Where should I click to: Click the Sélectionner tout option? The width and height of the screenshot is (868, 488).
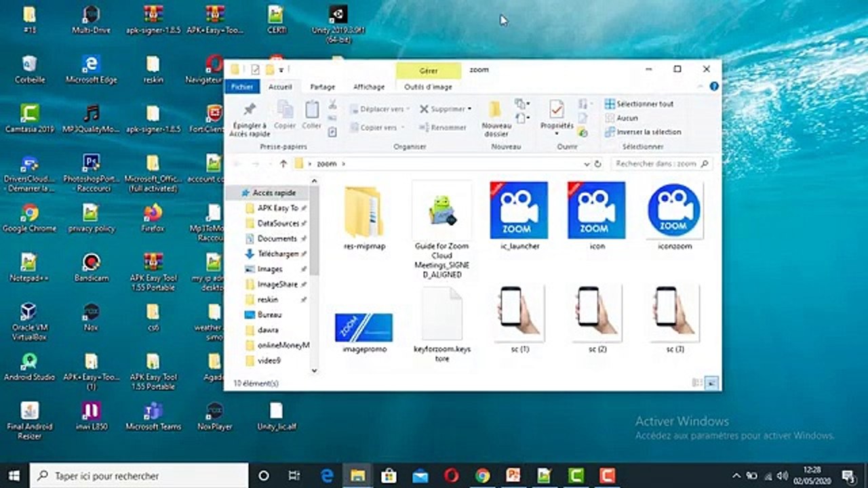pos(639,104)
